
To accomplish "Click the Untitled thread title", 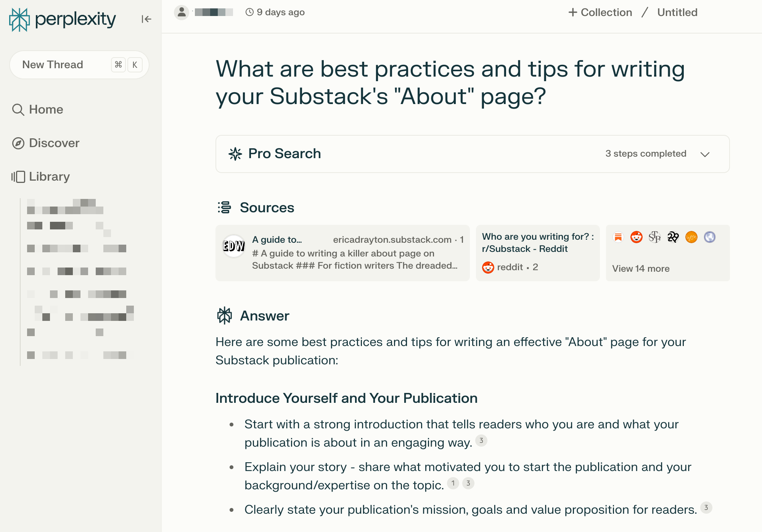I will [x=677, y=12].
